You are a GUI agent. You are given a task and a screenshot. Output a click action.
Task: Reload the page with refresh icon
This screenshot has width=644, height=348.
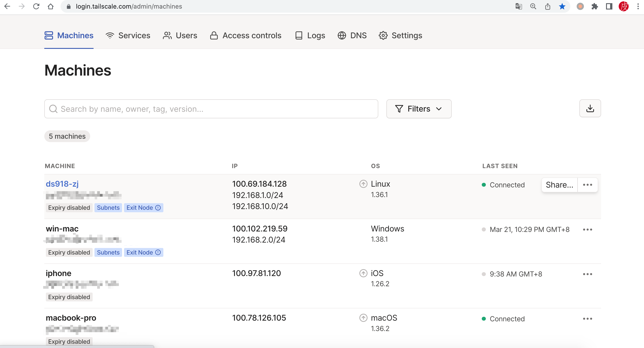[x=36, y=6]
